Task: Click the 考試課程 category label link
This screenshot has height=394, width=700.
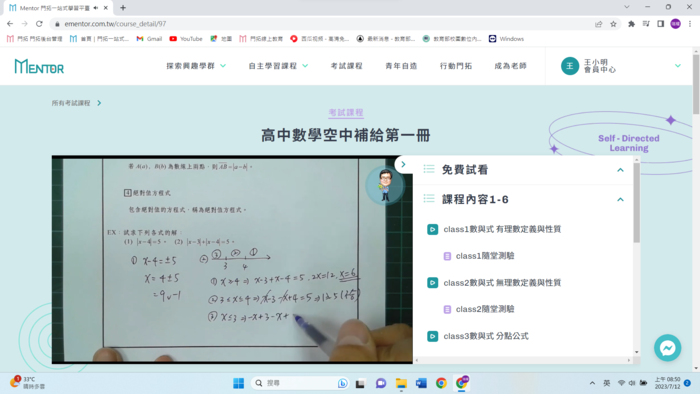Action: tap(346, 113)
